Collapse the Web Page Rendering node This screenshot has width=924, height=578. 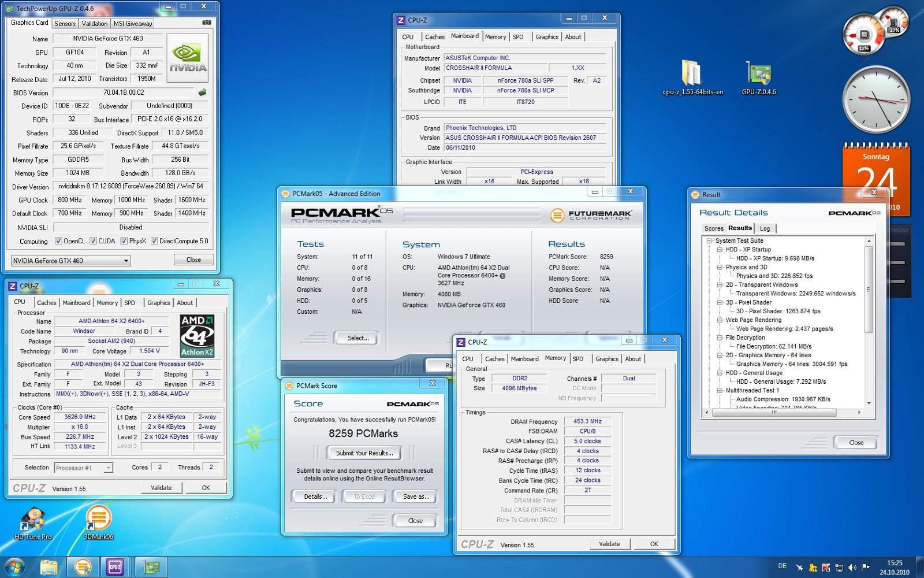(720, 320)
